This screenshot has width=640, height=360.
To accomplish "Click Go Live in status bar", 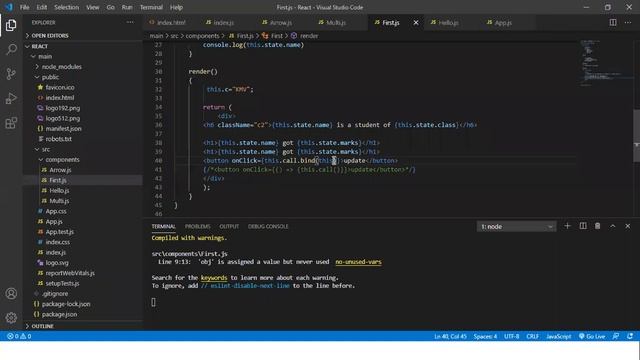I will [x=592, y=336].
